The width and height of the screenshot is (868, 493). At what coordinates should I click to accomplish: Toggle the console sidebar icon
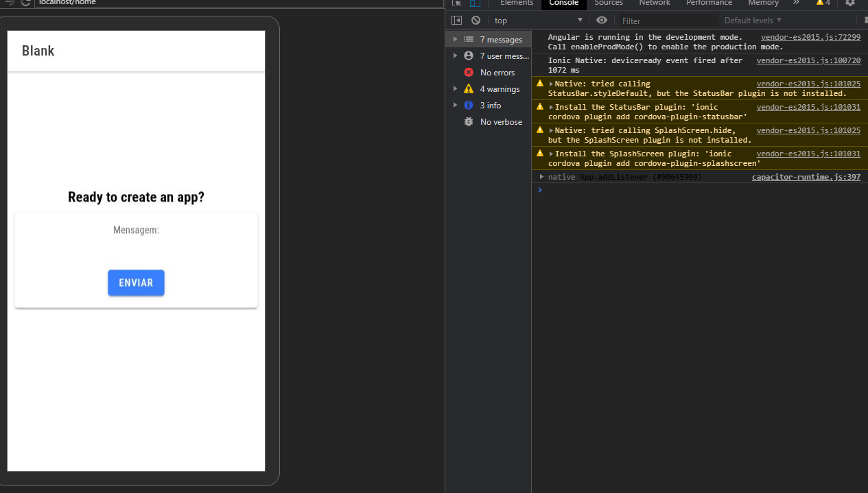point(457,21)
